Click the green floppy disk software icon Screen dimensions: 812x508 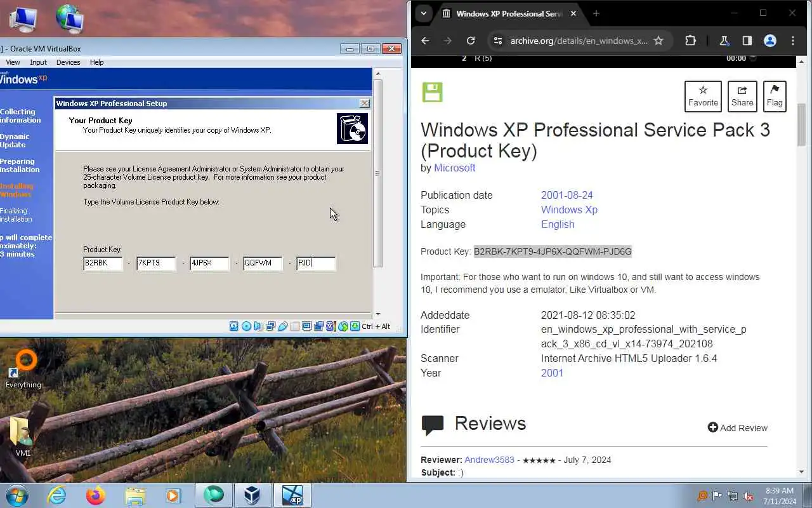[x=433, y=92]
